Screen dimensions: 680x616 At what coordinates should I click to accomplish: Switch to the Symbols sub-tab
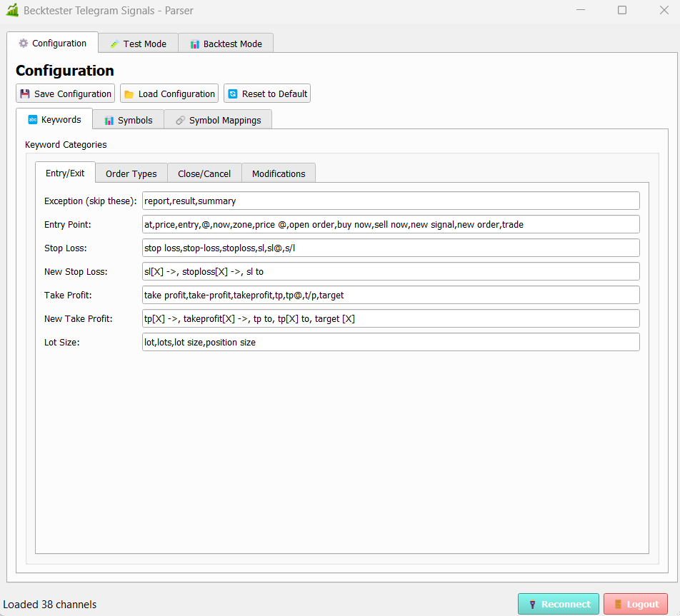pos(129,121)
